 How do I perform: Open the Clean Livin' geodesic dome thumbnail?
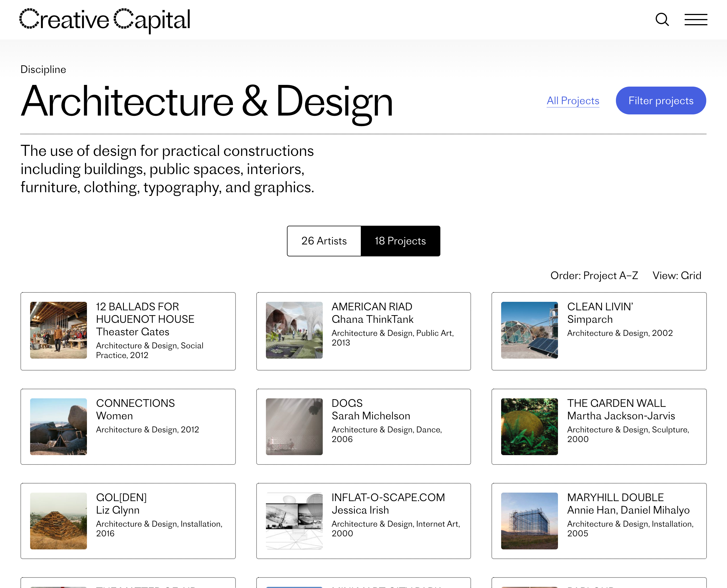(529, 330)
